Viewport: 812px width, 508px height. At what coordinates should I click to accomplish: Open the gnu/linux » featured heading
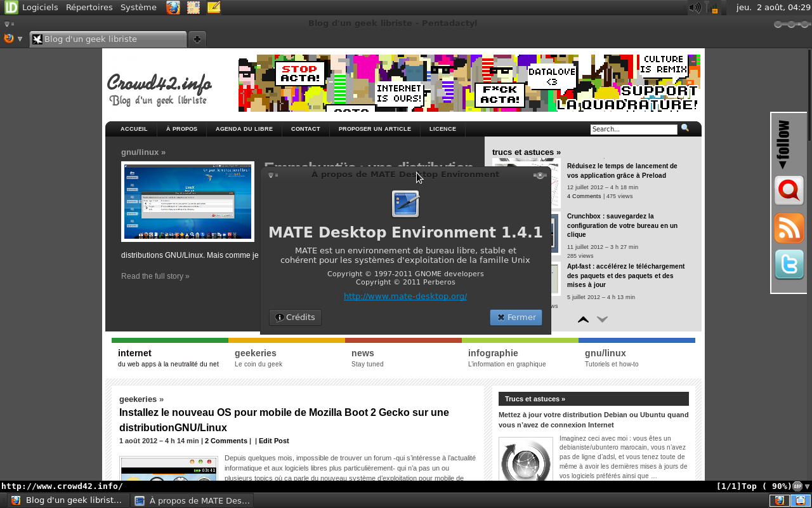pyautogui.click(x=143, y=152)
